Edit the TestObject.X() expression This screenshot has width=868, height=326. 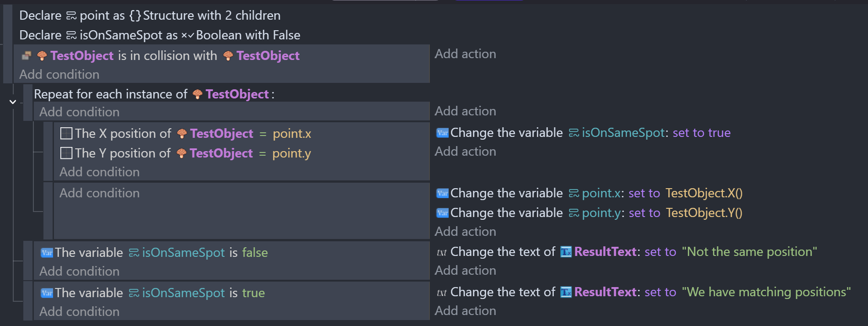click(704, 193)
